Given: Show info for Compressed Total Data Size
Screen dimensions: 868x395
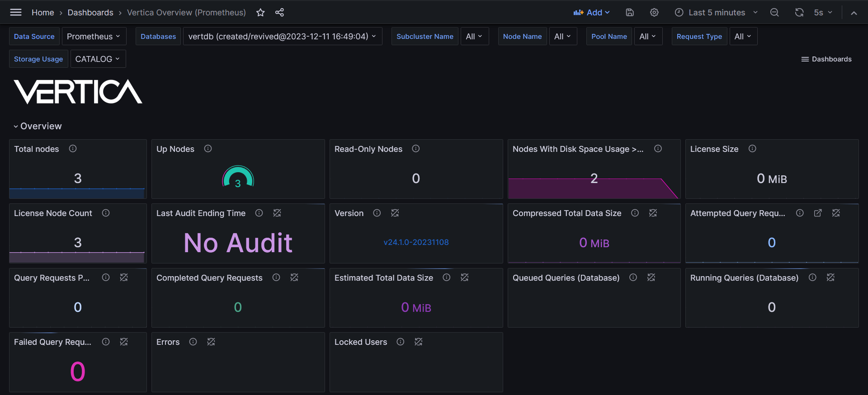Looking at the screenshot, I should point(635,213).
